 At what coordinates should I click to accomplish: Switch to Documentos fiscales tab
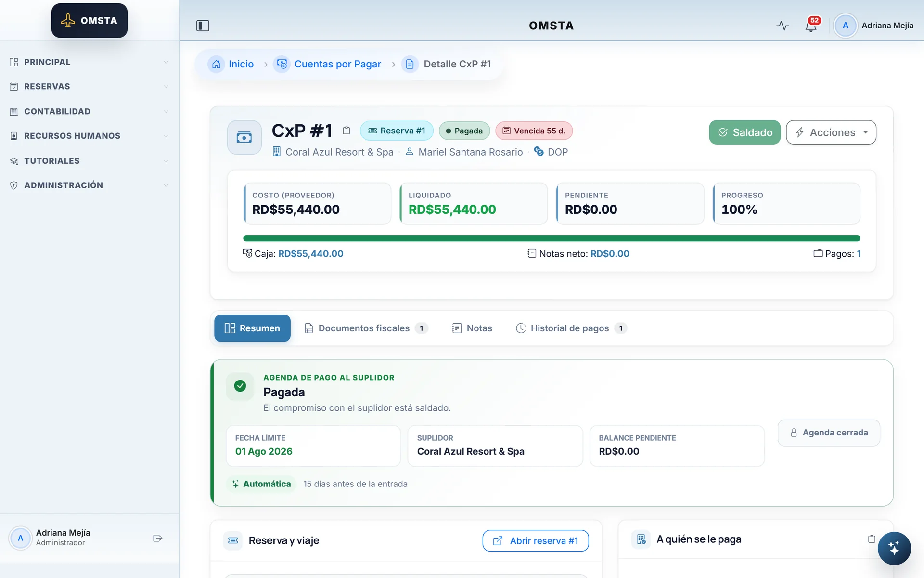(x=366, y=328)
